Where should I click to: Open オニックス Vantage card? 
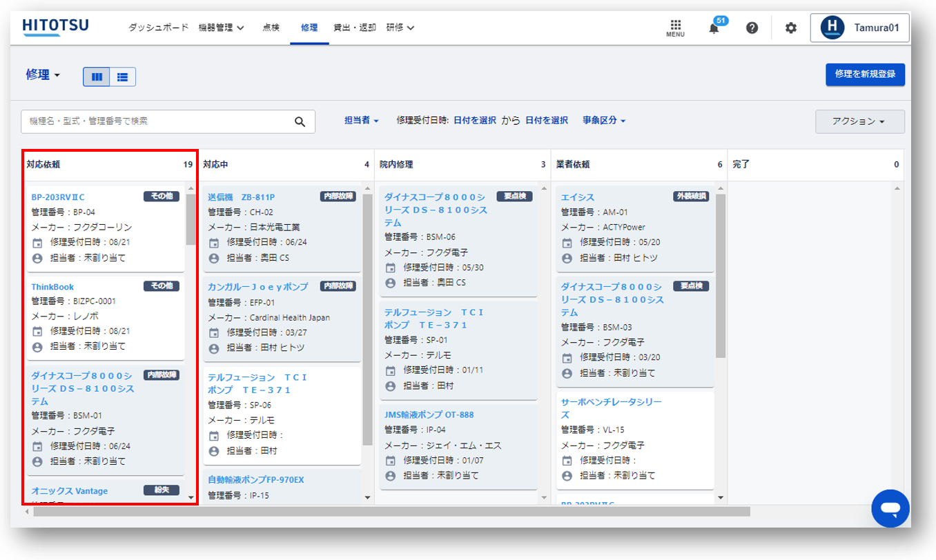[x=70, y=491]
